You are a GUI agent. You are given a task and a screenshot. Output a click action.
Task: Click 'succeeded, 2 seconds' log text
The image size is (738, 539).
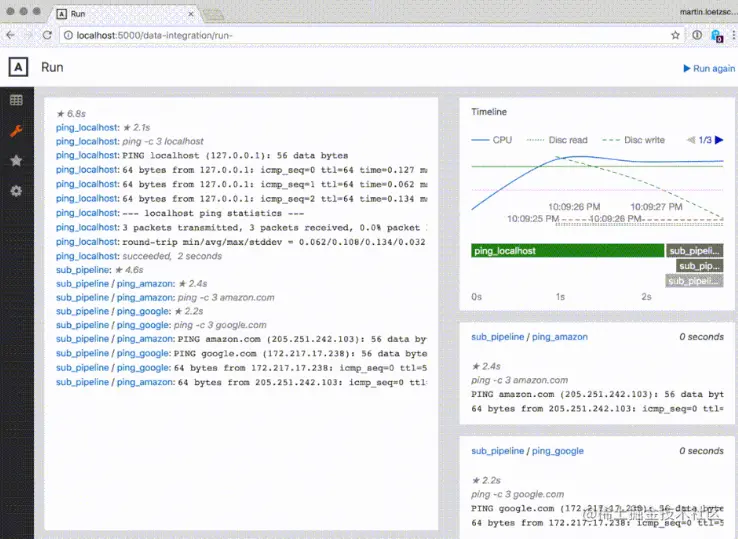pyautogui.click(x=172, y=256)
